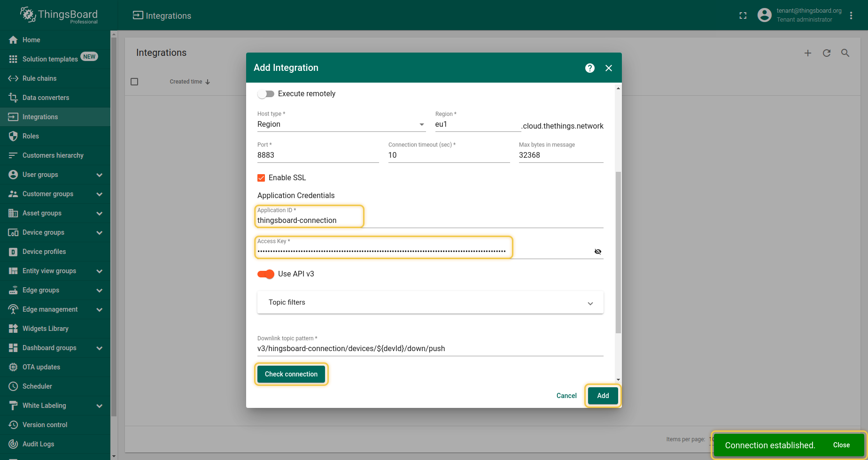Click the tenant user avatar icon

[x=764, y=15]
